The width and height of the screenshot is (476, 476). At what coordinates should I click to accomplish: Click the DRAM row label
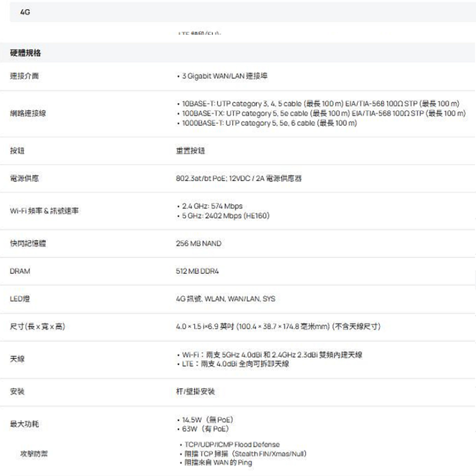[20, 271]
